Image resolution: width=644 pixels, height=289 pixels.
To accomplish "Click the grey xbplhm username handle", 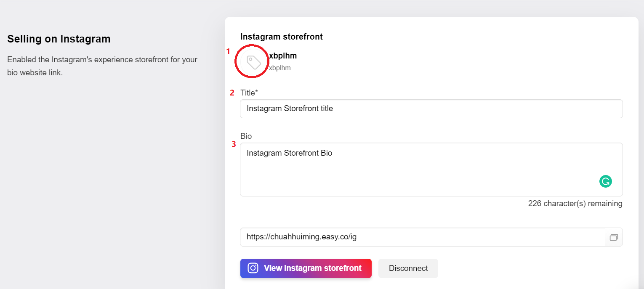I will click(x=280, y=68).
